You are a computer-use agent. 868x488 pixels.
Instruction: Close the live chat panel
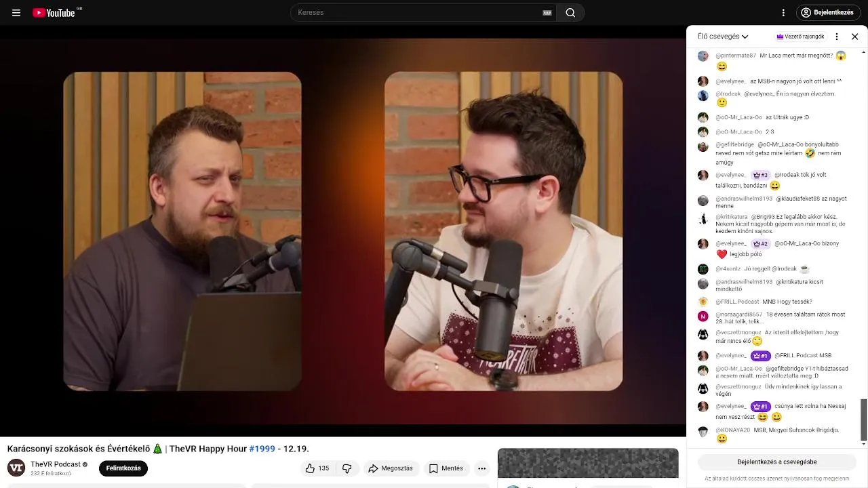854,37
